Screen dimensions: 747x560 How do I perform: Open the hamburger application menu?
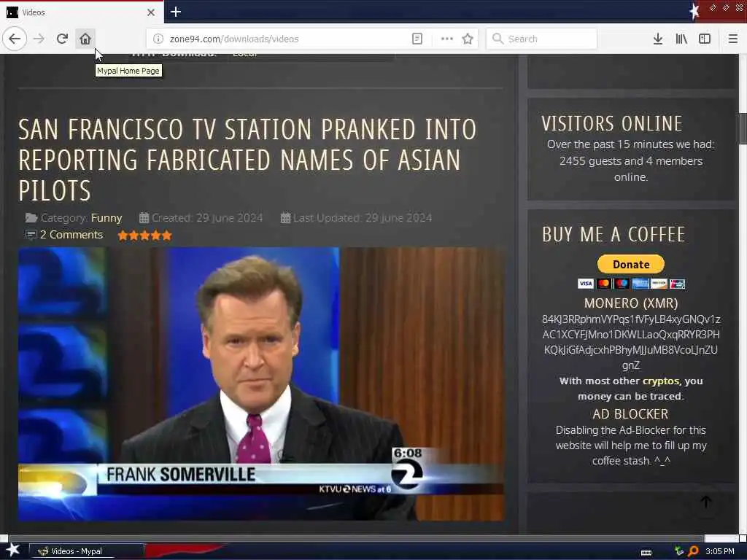click(x=733, y=39)
